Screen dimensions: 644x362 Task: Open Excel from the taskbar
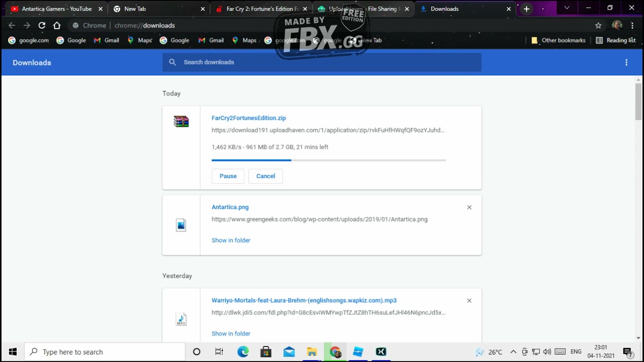[381, 352]
